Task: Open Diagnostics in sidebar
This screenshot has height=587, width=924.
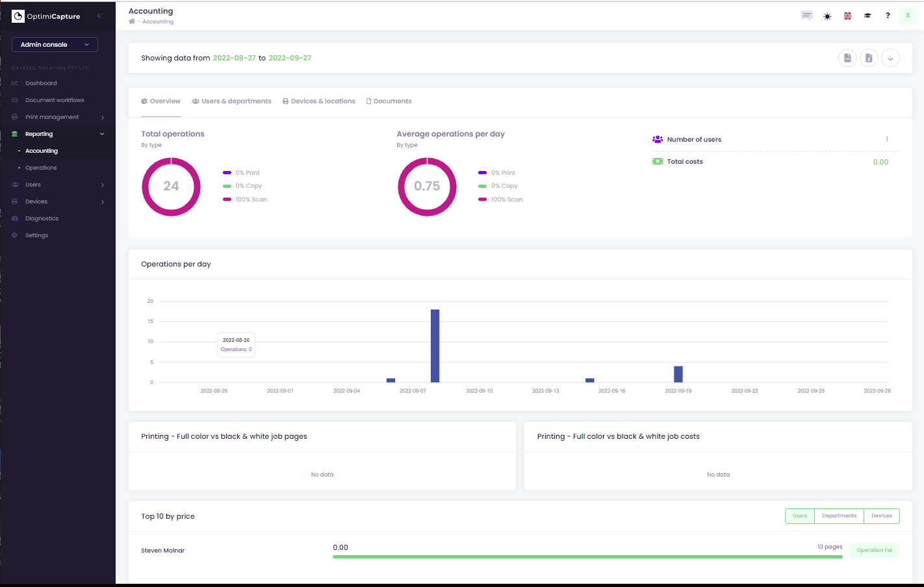Action: coord(42,218)
